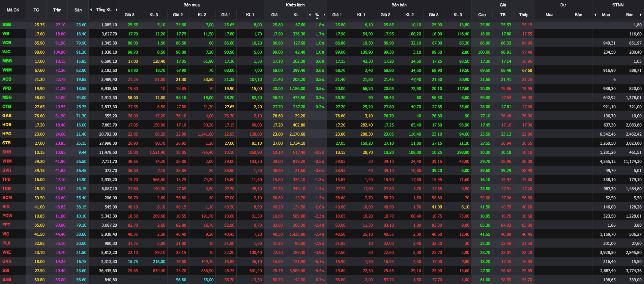Click the Giá group header
The width and height of the screenshot is (644, 284).
point(503,5)
